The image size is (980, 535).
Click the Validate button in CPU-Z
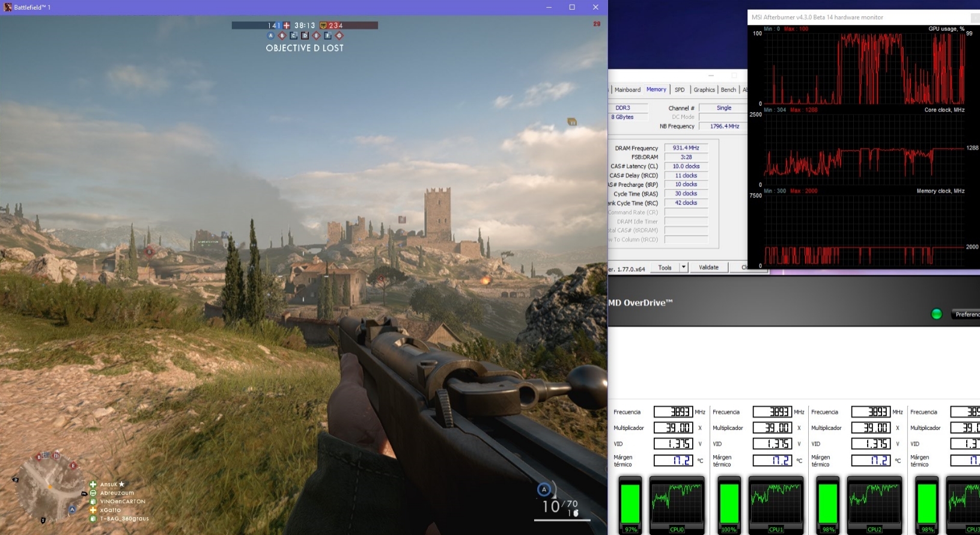coord(708,267)
